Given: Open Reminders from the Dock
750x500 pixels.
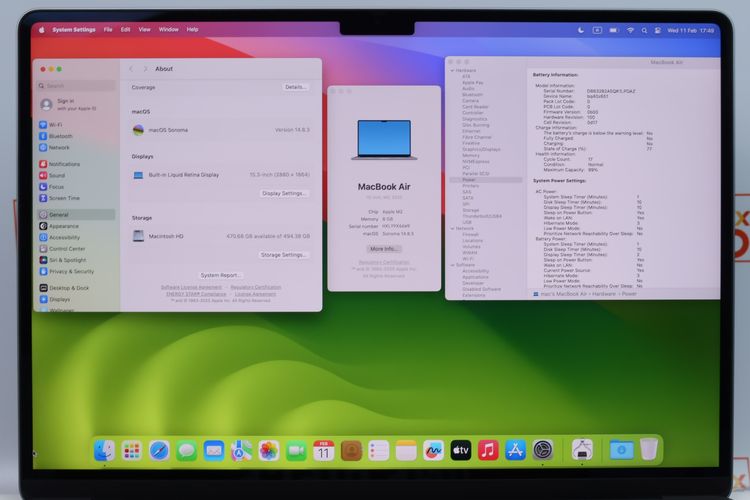Looking at the screenshot, I should [378, 450].
